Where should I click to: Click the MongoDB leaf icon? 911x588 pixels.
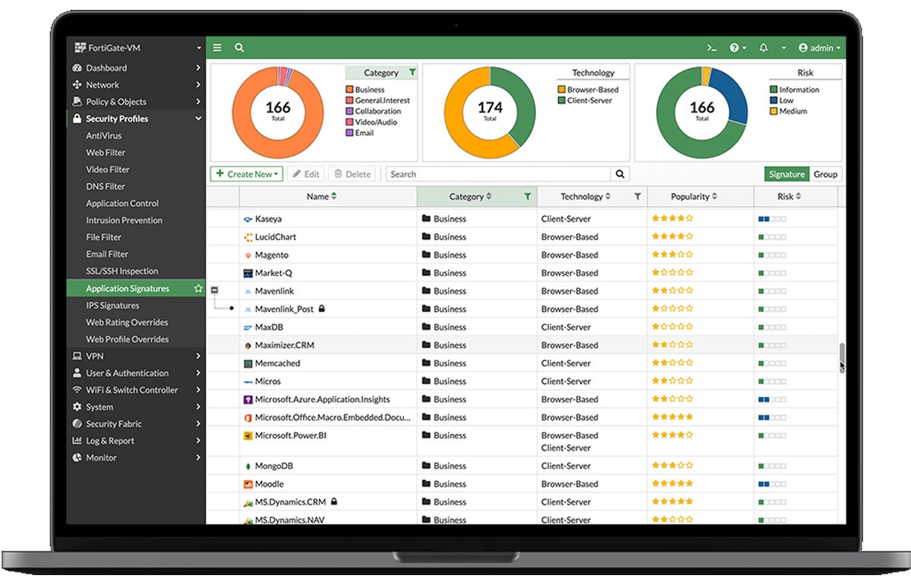tap(247, 466)
